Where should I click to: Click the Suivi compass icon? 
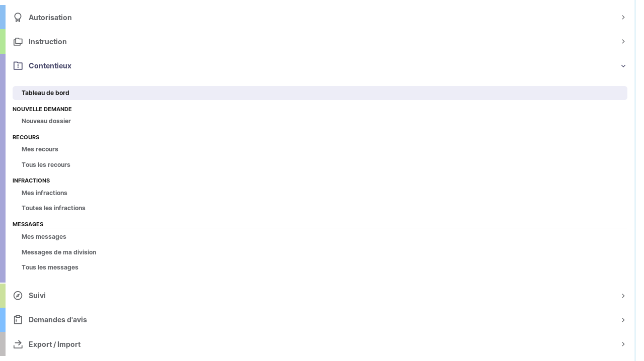coord(18,296)
